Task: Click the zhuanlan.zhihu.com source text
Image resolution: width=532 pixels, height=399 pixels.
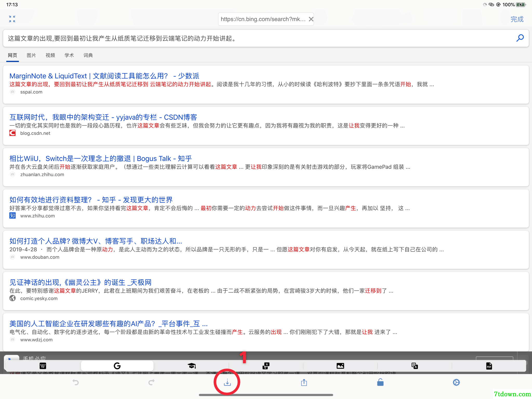Action: pos(42,175)
